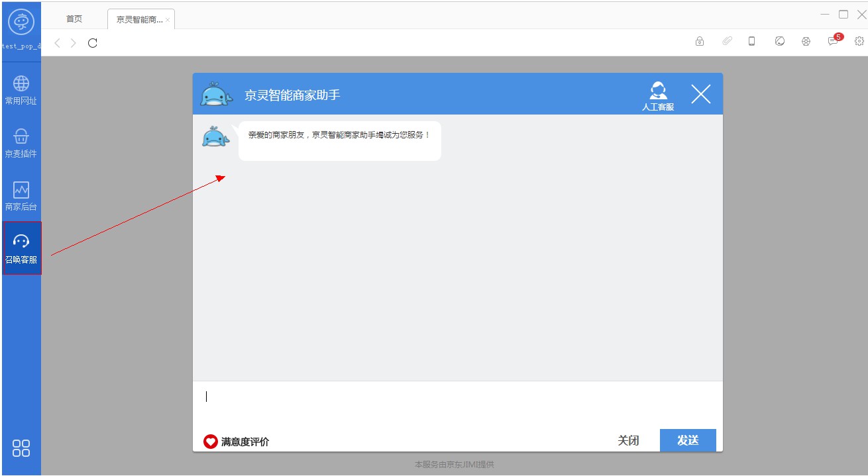Click the whale avatar beside the greeting
Screen dimensions: 868x476
(x=215, y=137)
